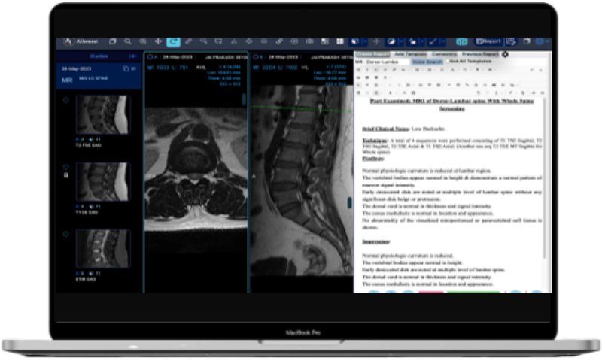This screenshot has width=605, height=364.
Task: Click the image scroll handle in viewport B
Action: (x=350, y=202)
